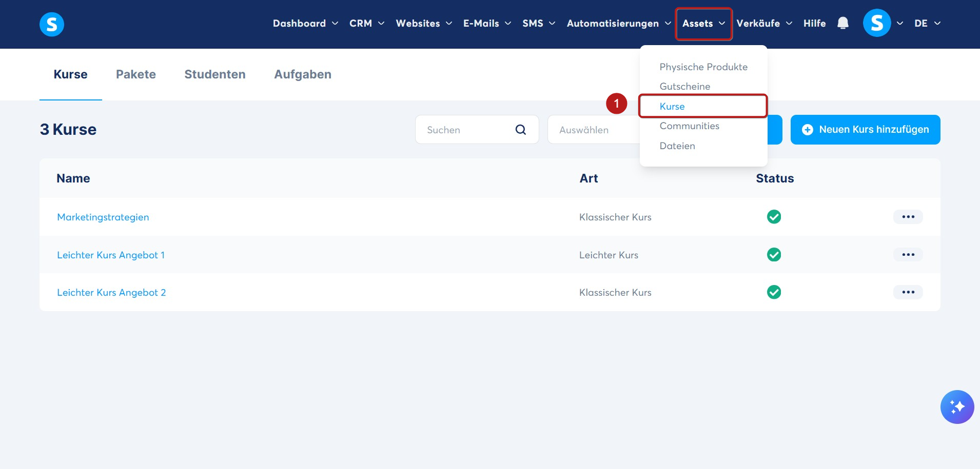Open actions menu for Leichter Kurs Angebot 1
Screen dimensions: 980x469
(908, 255)
